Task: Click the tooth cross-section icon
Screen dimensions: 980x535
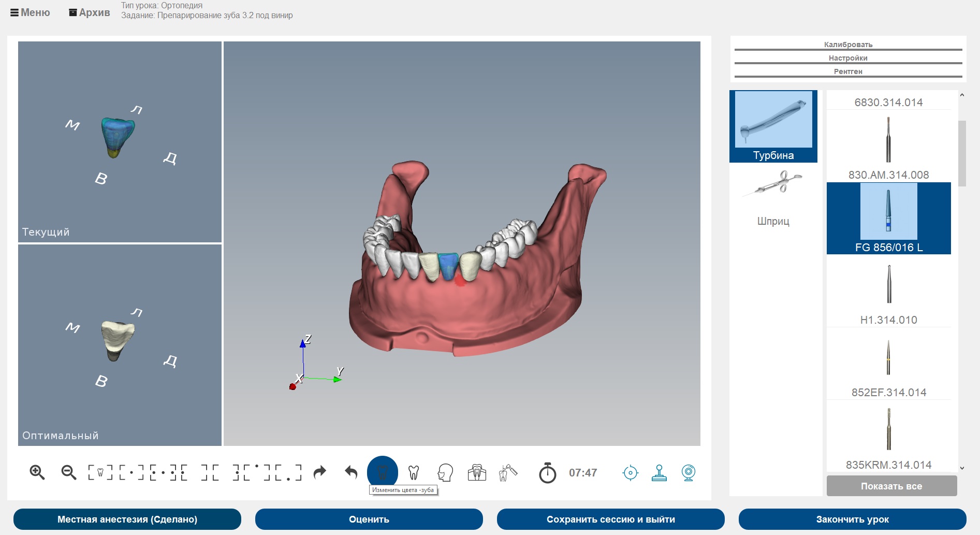Action: (477, 472)
